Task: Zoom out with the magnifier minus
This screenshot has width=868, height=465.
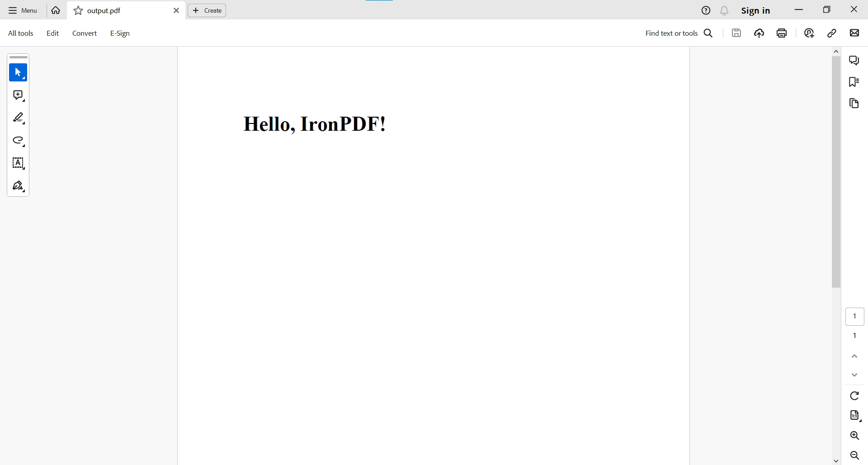Action: coord(855,456)
